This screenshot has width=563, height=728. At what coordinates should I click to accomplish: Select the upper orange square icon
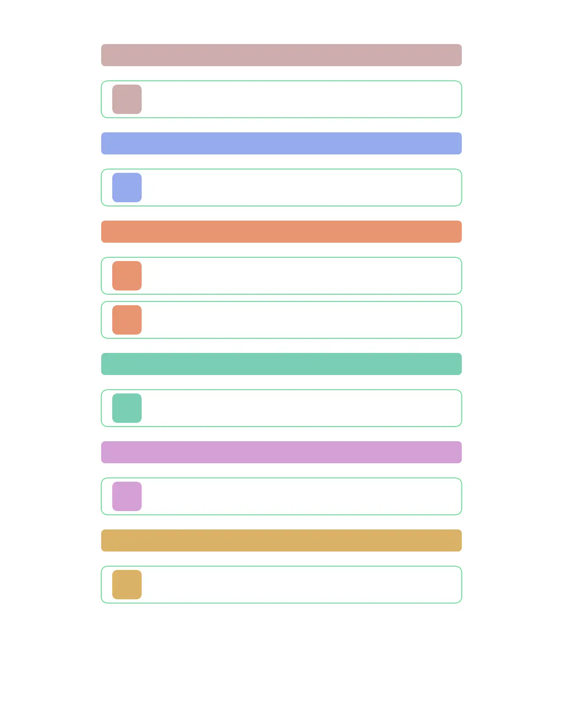127,276
